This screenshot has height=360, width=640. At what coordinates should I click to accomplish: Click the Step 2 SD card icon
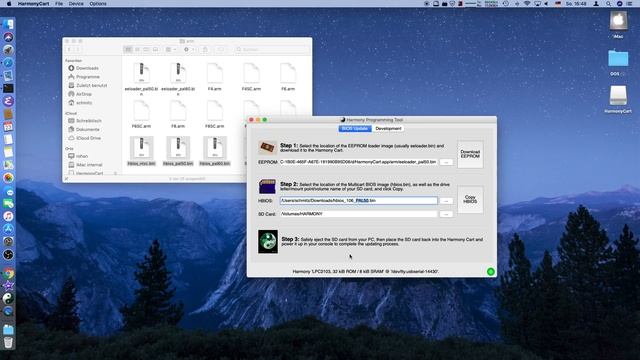[x=267, y=186]
